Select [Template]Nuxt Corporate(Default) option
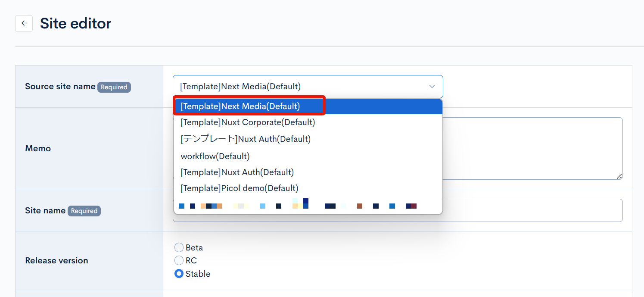The image size is (644, 297). point(248,122)
